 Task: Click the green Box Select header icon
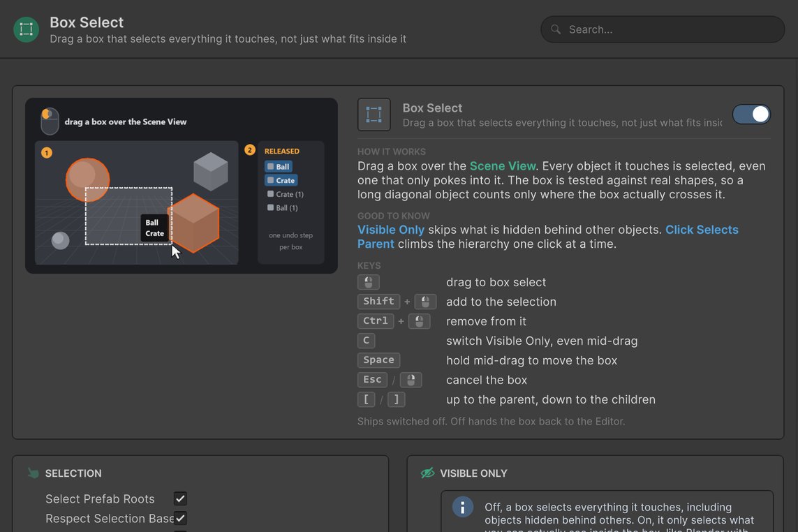tap(26, 29)
